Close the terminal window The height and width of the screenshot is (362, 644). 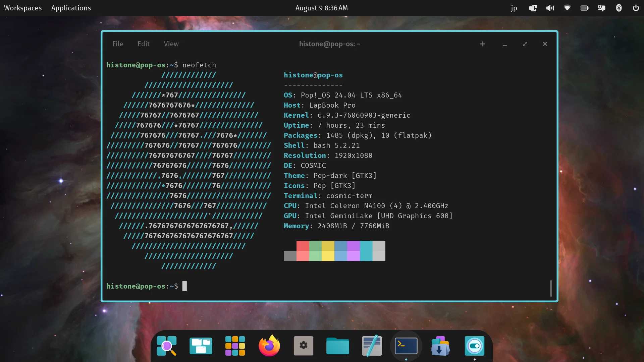545,44
